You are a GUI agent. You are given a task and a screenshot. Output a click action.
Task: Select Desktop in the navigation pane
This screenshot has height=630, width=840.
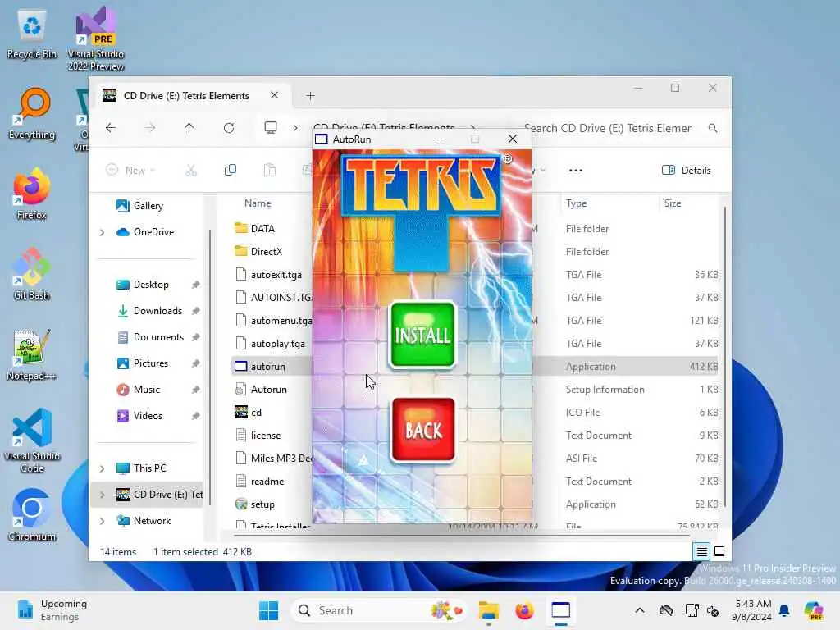coord(151,285)
